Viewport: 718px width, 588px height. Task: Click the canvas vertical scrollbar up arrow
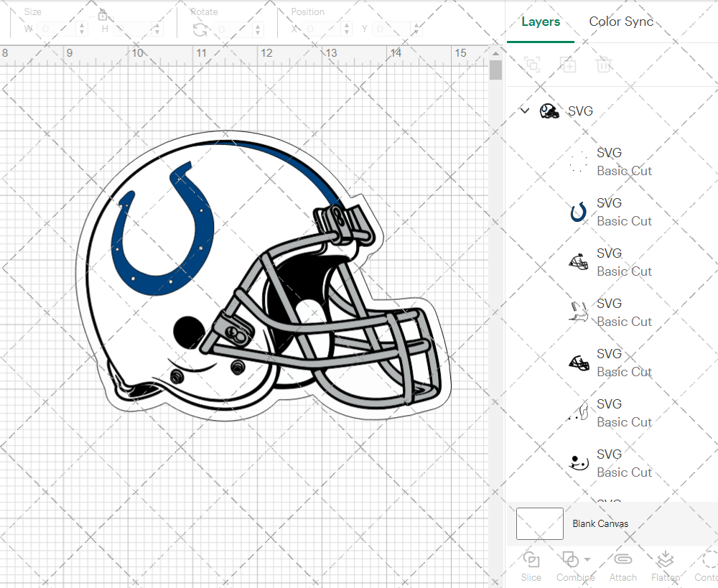click(495, 55)
